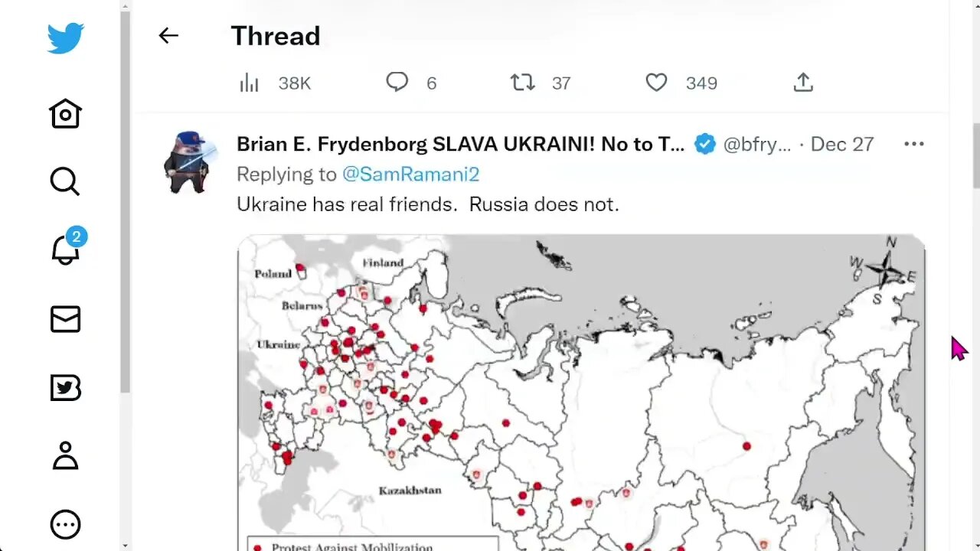Like the tweet with 349 likes
Viewport: 980px width, 551px height.
(x=656, y=82)
